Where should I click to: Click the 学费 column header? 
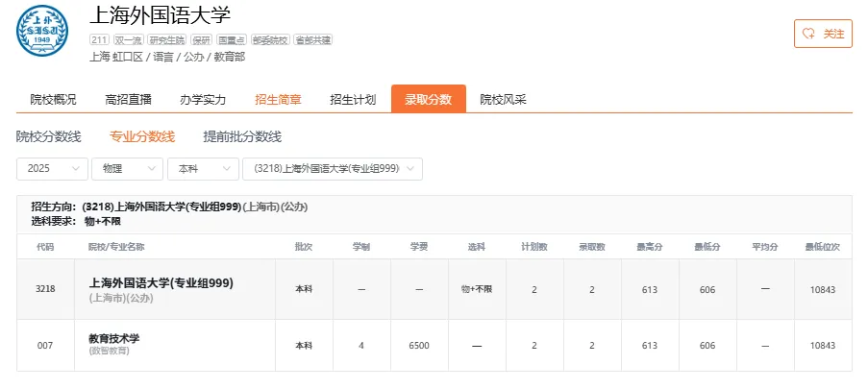coord(419,247)
